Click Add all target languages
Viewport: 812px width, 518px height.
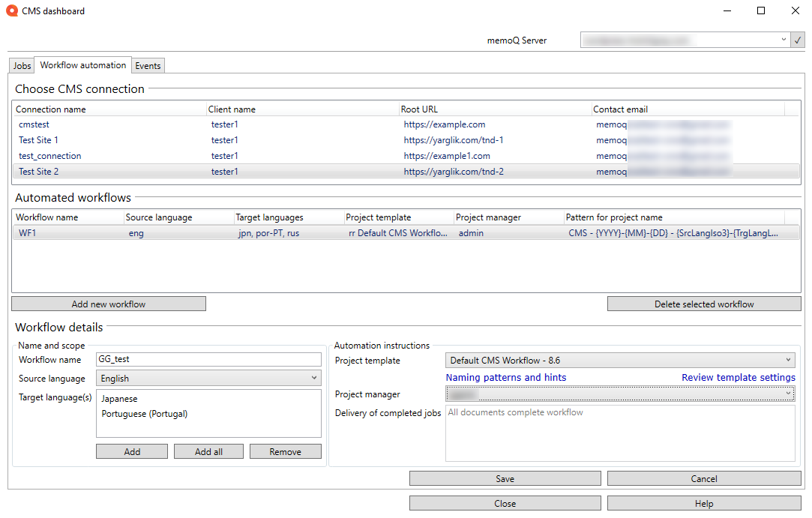point(208,451)
